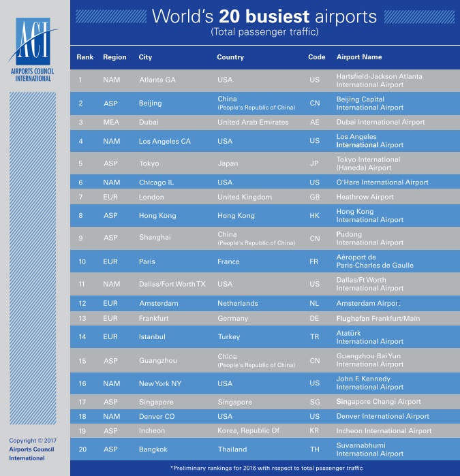
Task: Select the 'Los Angeles CA' city cell
Action: tap(165, 141)
